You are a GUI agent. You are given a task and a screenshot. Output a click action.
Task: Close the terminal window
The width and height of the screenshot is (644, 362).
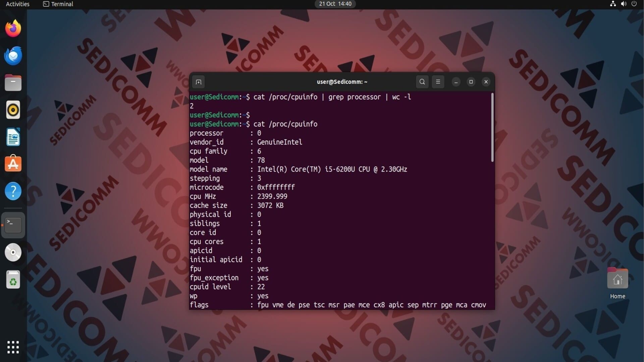coord(486,82)
